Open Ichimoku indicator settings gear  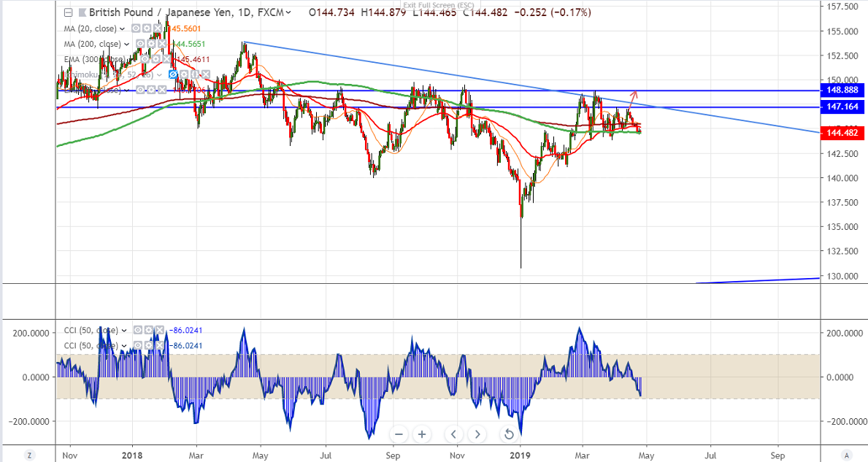[184, 74]
